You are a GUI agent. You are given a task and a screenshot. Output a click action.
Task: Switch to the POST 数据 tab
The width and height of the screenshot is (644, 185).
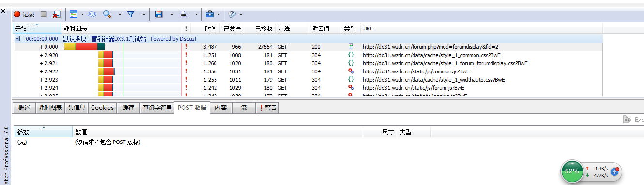(192, 107)
